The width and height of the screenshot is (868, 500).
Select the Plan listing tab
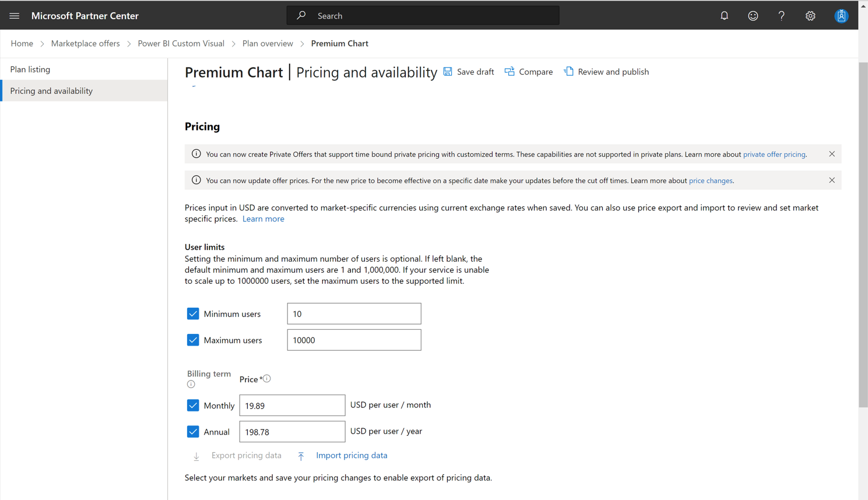(x=84, y=69)
